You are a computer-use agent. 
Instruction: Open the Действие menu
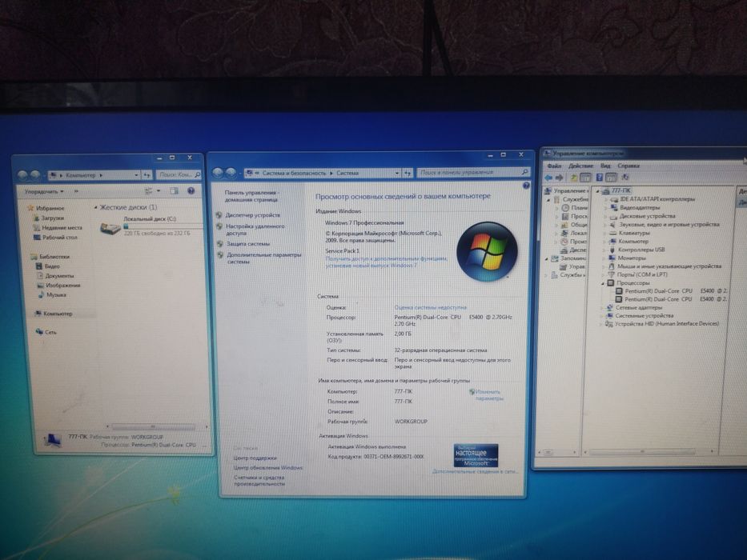click(x=580, y=166)
